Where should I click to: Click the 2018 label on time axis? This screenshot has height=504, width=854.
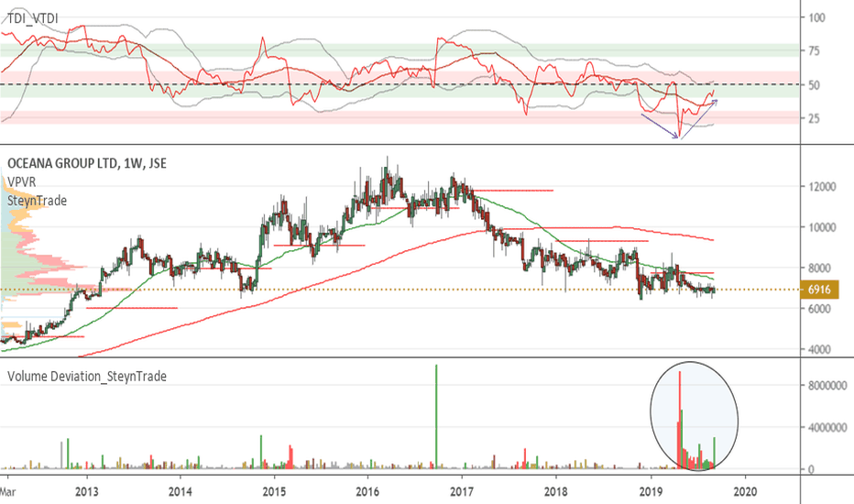click(x=555, y=491)
